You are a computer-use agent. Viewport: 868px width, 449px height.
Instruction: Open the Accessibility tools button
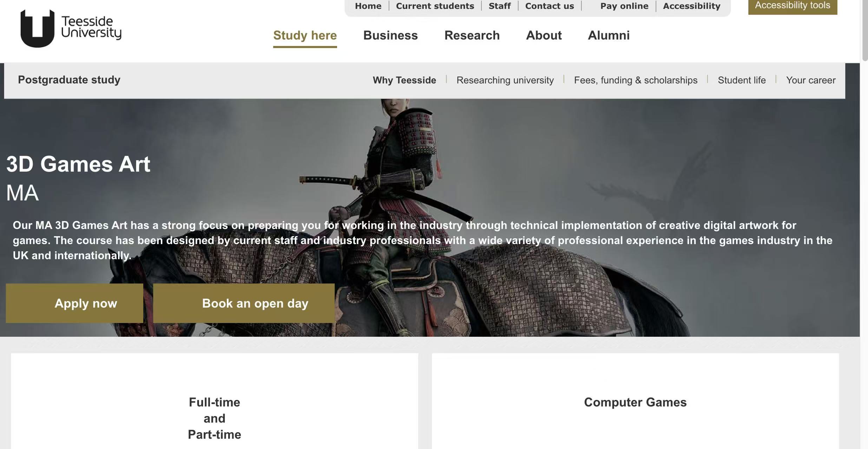[x=792, y=6]
